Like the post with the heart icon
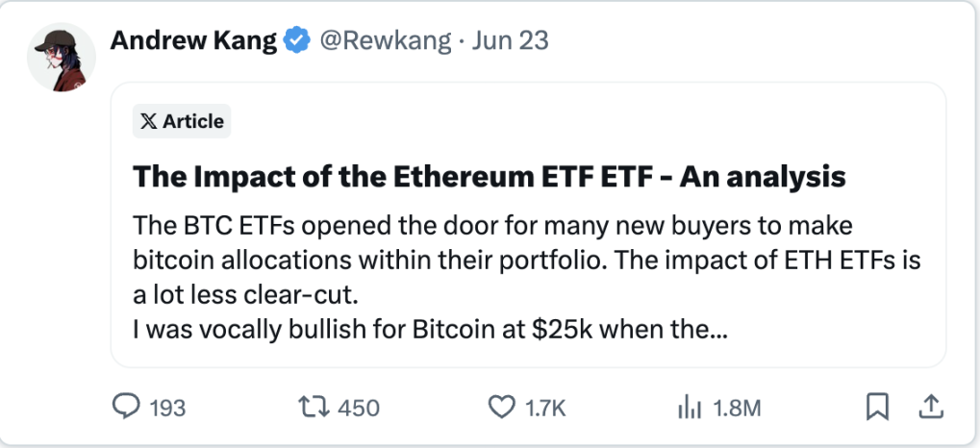Image resolution: width=980 pixels, height=448 pixels. tap(501, 408)
